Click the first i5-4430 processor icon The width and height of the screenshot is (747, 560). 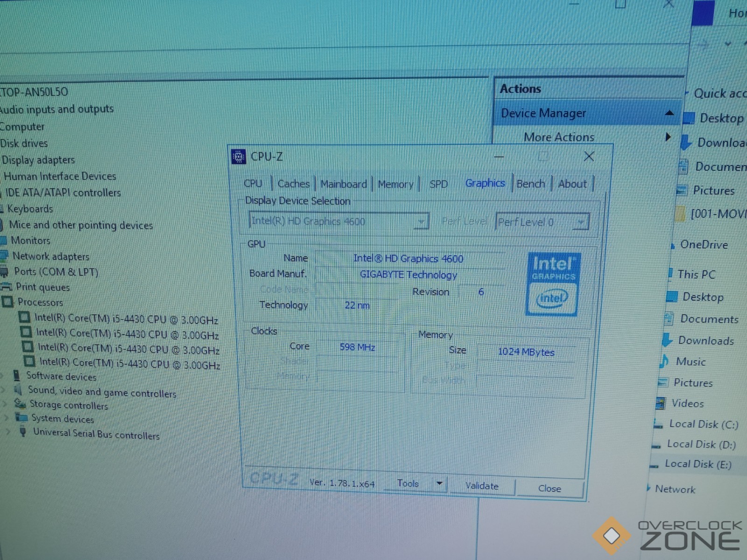tap(24, 317)
